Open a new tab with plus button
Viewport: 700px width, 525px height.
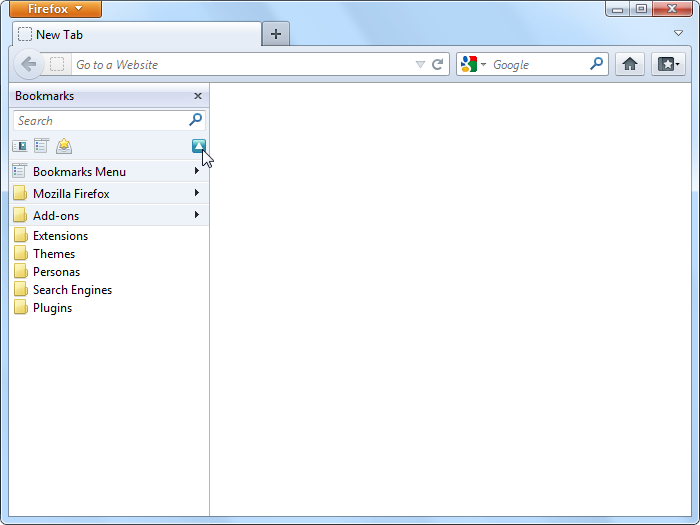(276, 34)
